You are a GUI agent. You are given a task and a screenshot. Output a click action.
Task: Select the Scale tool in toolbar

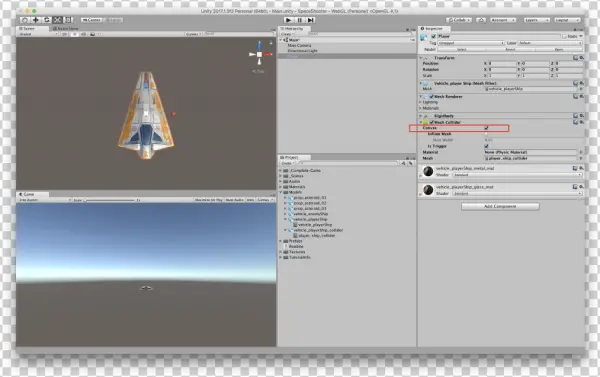click(x=57, y=20)
